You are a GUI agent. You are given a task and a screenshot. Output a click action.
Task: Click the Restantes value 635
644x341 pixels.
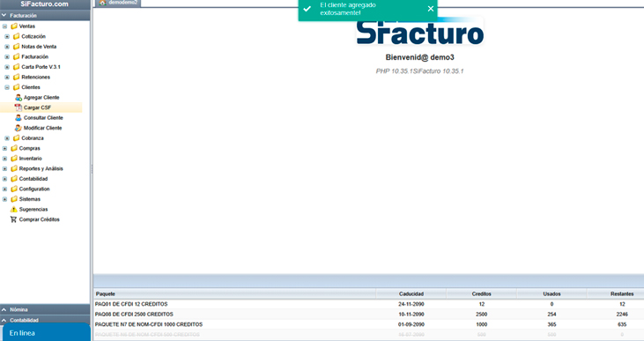tap(622, 324)
